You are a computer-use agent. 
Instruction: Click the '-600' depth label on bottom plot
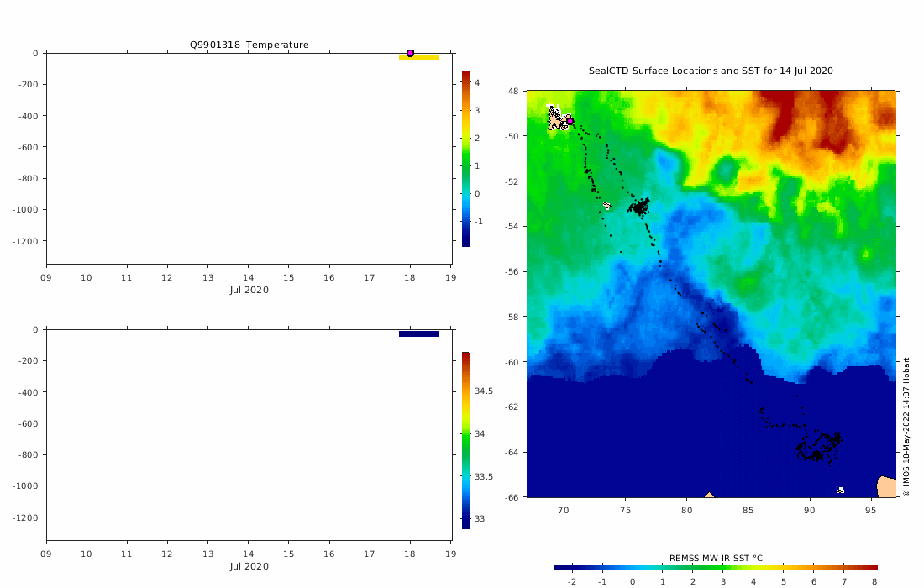click(28, 423)
